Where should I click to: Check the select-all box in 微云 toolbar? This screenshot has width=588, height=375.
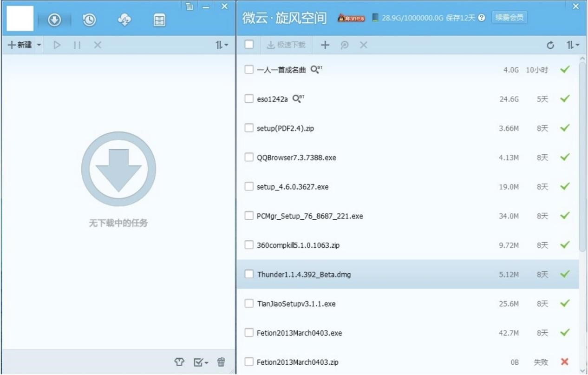[249, 45]
